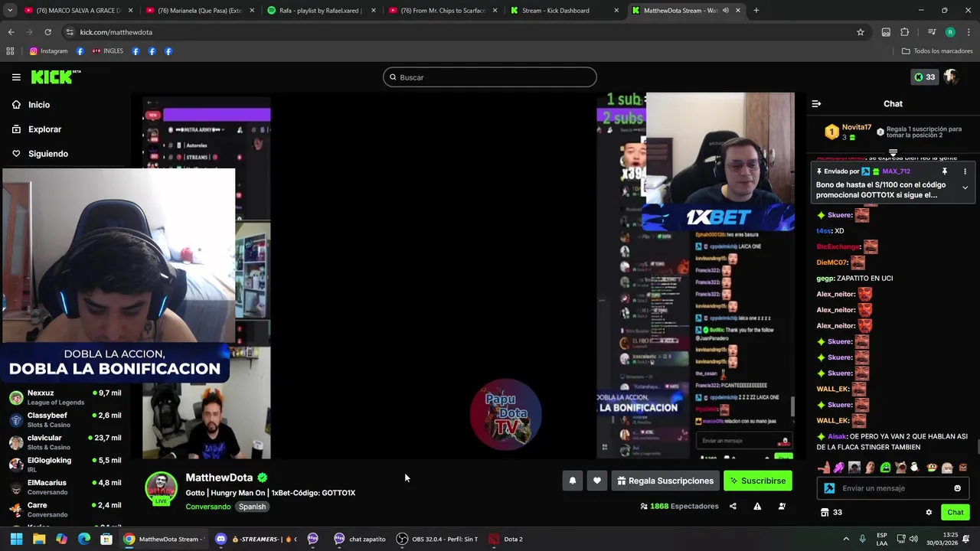Open the profile avatar in Kick header
The width and height of the screenshot is (980, 551).
pos(951,77)
